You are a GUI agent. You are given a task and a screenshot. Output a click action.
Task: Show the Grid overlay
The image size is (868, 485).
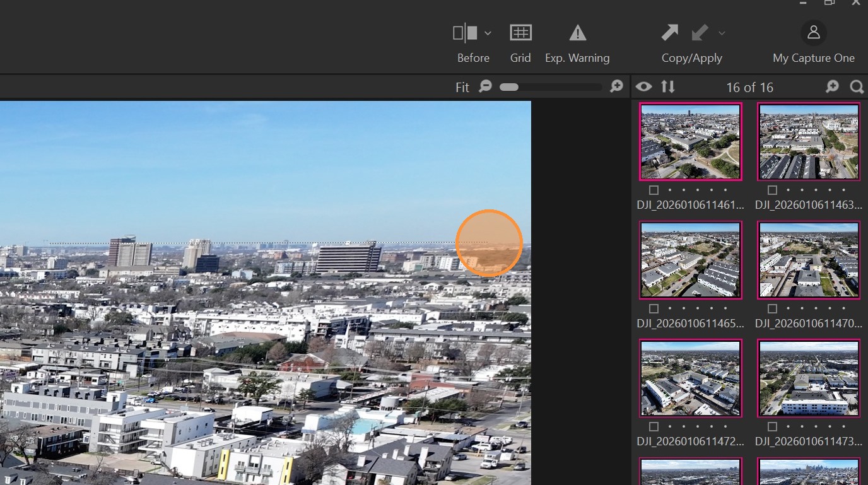click(x=520, y=33)
